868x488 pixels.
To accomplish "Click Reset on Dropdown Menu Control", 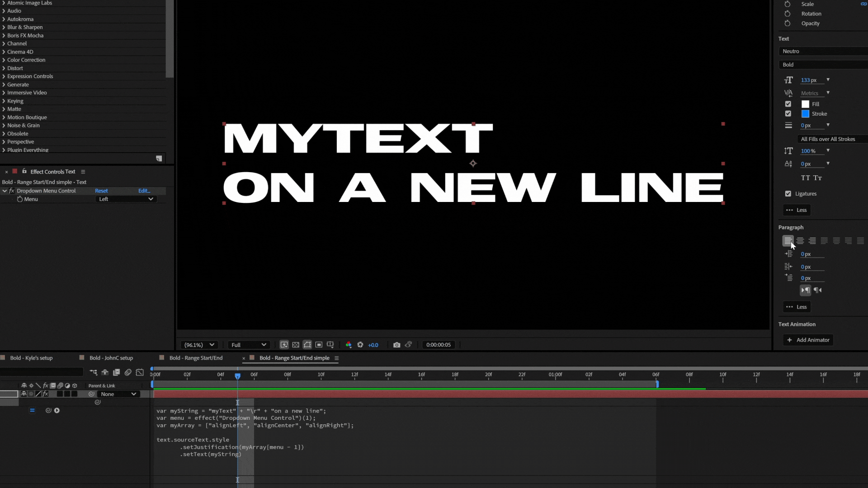I will tap(101, 191).
